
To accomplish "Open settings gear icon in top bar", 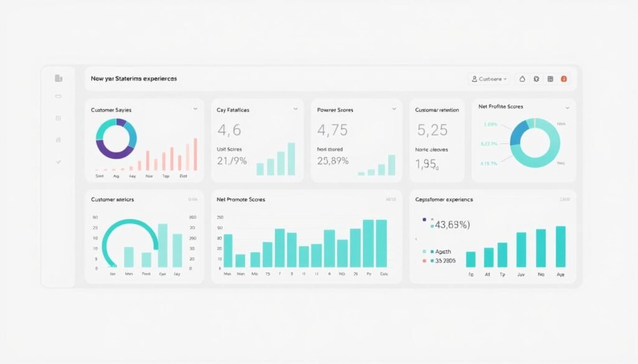I will pyautogui.click(x=536, y=79).
